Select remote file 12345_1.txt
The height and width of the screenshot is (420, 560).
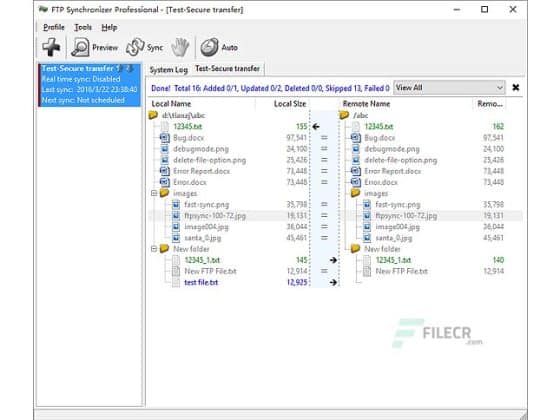click(393, 260)
